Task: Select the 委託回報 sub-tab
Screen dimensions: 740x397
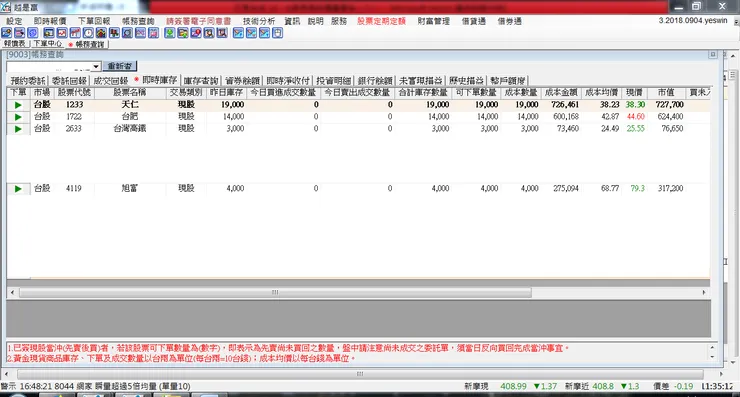Action: 69,81
